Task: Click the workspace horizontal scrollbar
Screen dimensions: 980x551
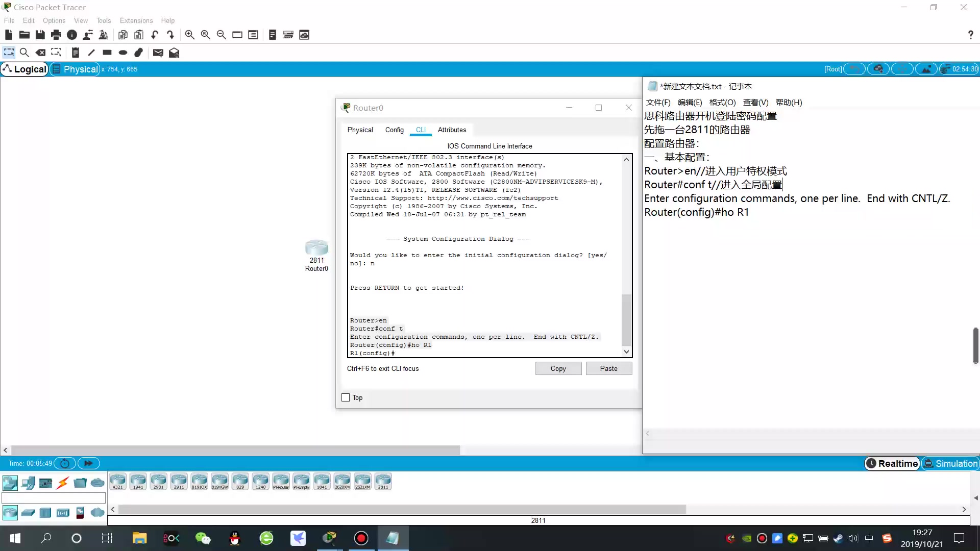Action: [x=235, y=450]
